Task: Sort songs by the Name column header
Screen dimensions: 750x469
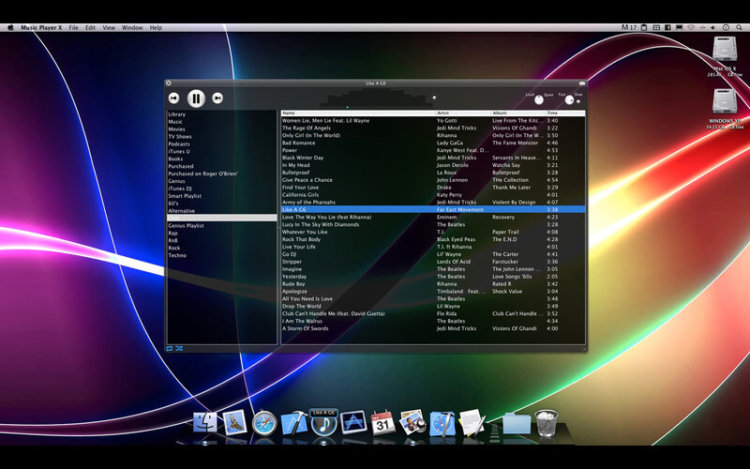Action: 358,113
